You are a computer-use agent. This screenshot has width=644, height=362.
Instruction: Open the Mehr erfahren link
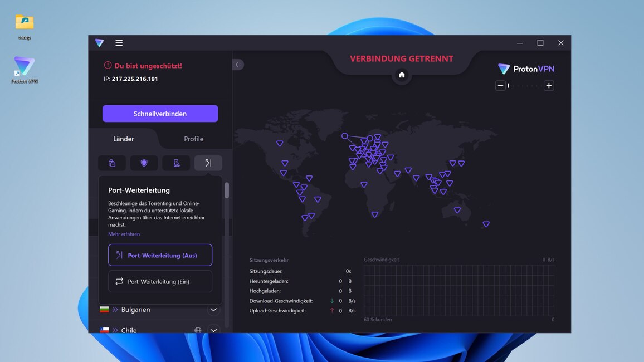point(124,234)
